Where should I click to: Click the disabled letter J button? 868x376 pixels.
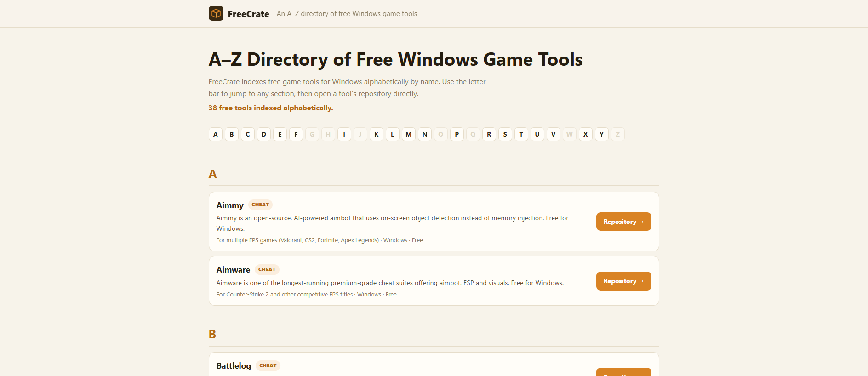[360, 134]
